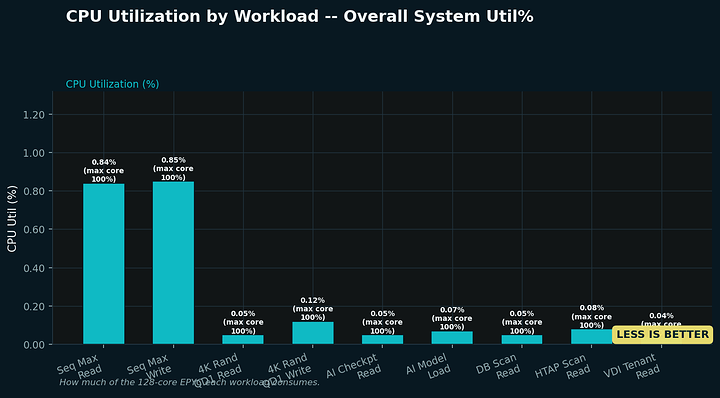Click the 'CPU Util (%)' y-axis label
The height and width of the screenshot is (398, 720).
(x=12, y=219)
